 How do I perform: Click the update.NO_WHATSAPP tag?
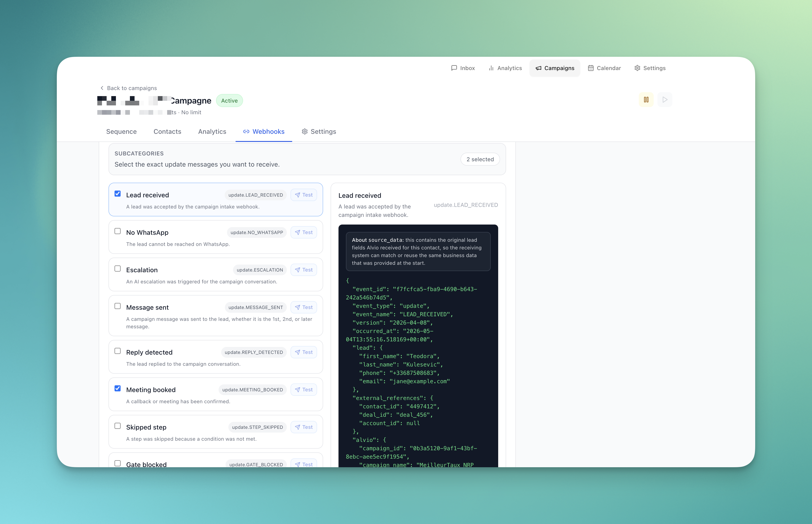[x=257, y=232]
